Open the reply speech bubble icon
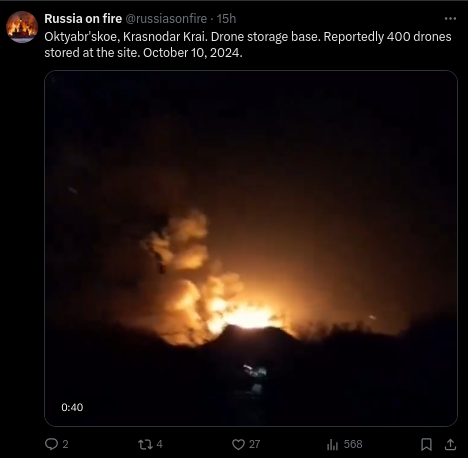This screenshot has height=458, width=468. pyautogui.click(x=51, y=444)
